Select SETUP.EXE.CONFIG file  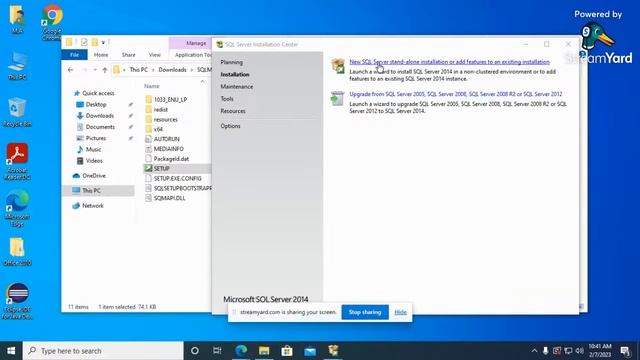tap(178, 178)
